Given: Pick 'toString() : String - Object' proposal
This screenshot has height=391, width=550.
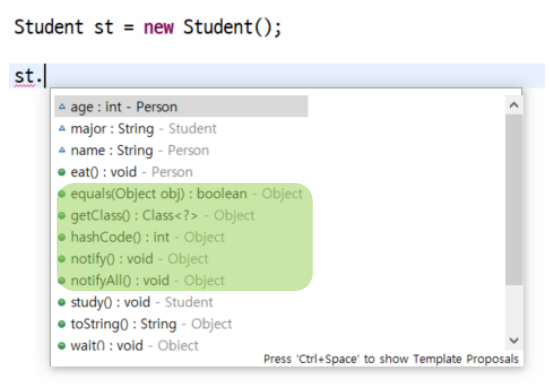Looking at the screenshot, I should tap(145, 324).
